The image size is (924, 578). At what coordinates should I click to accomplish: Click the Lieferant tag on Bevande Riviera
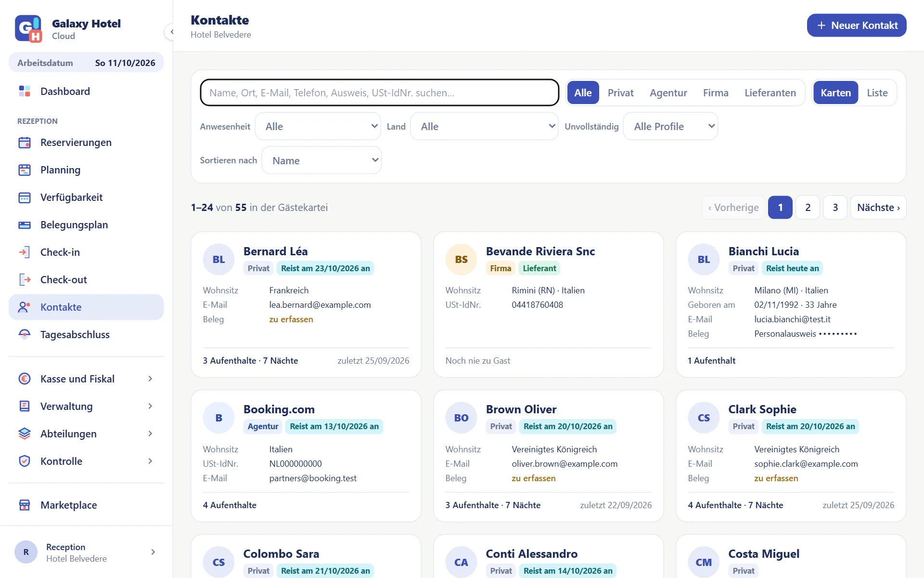click(x=539, y=268)
